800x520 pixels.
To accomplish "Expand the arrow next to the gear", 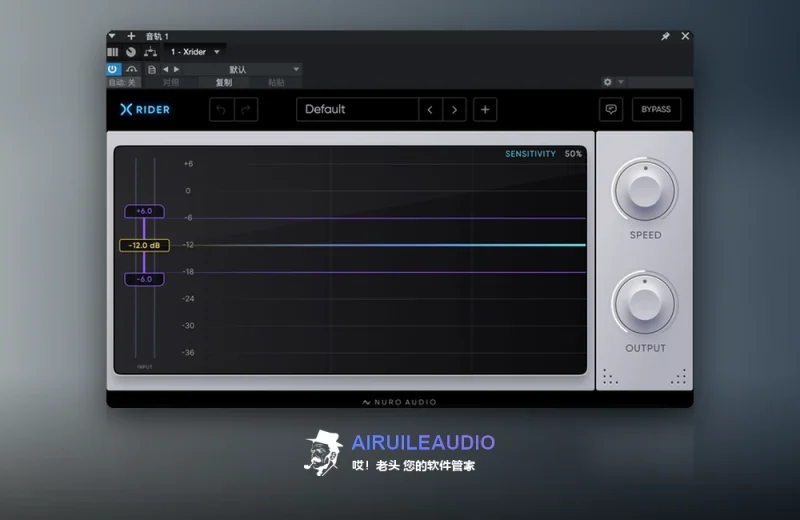I will click(621, 82).
